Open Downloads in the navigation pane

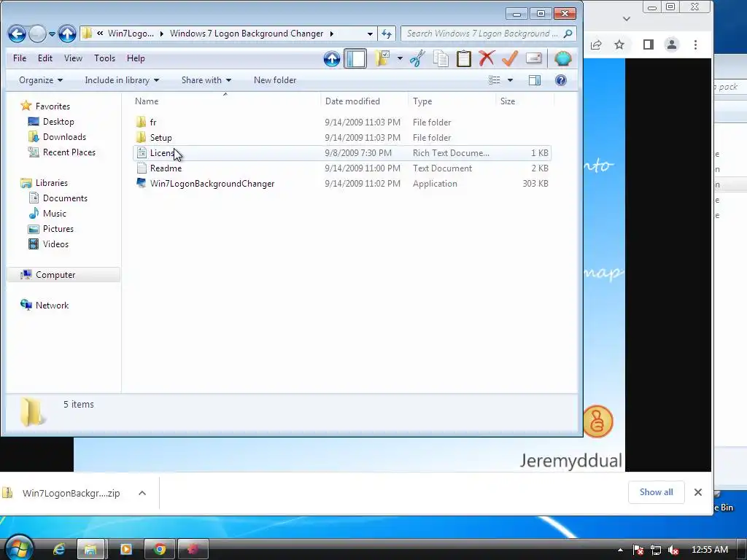coord(64,136)
